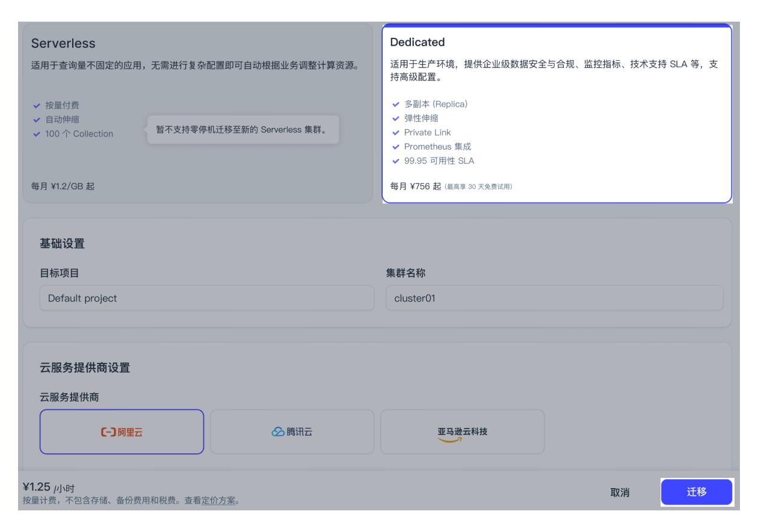Viewport: 758px width, 532px height.
Task: Click the 目标项目 label
Action: [60, 273]
